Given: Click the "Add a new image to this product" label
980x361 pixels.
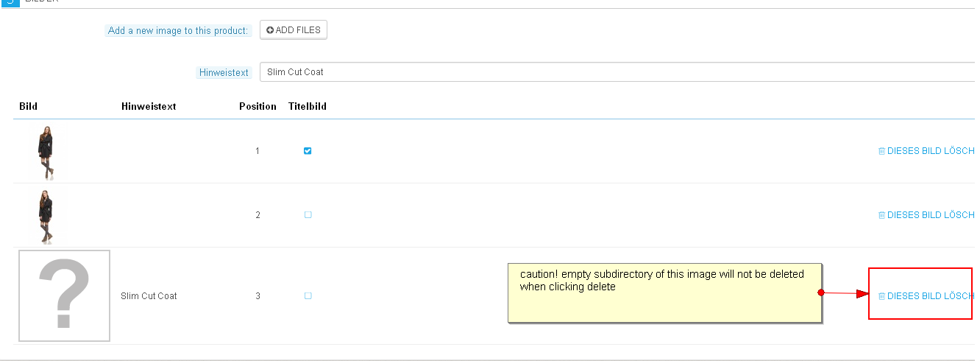Looking at the screenshot, I should (x=178, y=31).
